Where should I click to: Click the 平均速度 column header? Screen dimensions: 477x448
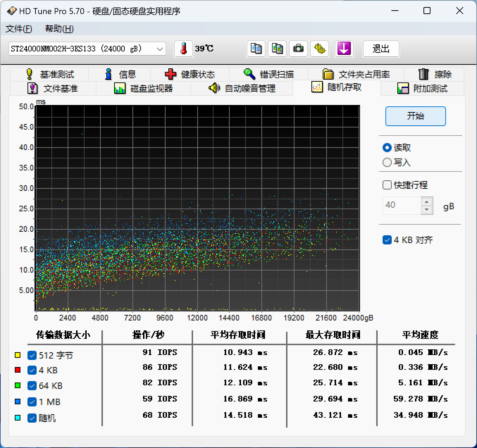click(x=421, y=335)
